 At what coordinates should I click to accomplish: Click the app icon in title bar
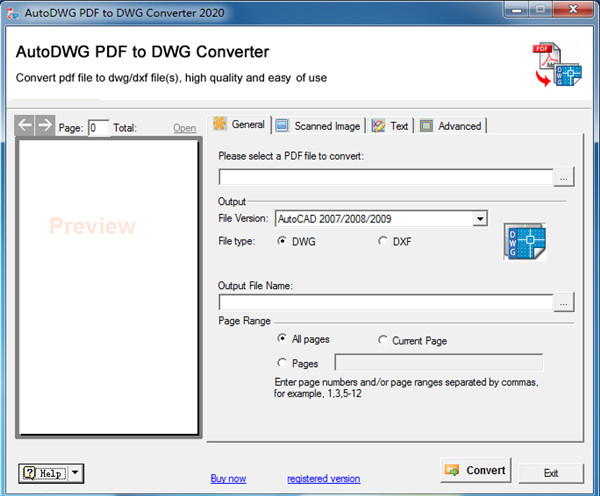click(13, 13)
